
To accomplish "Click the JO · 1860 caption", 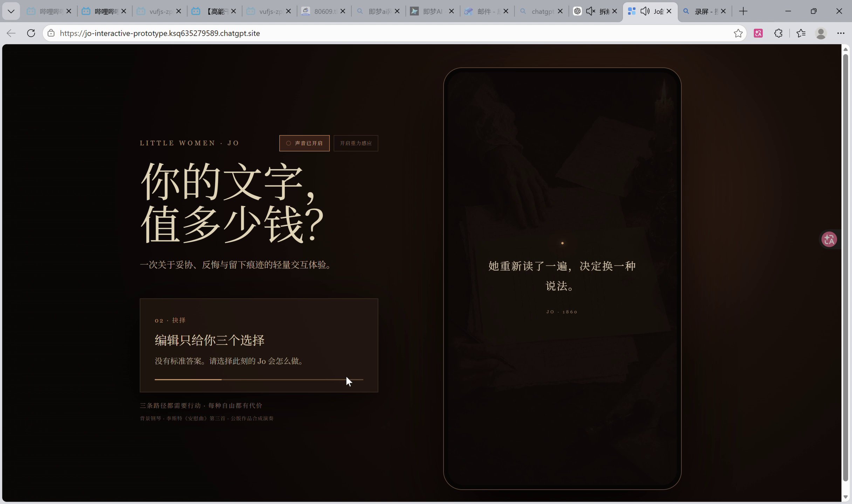I will click(562, 312).
